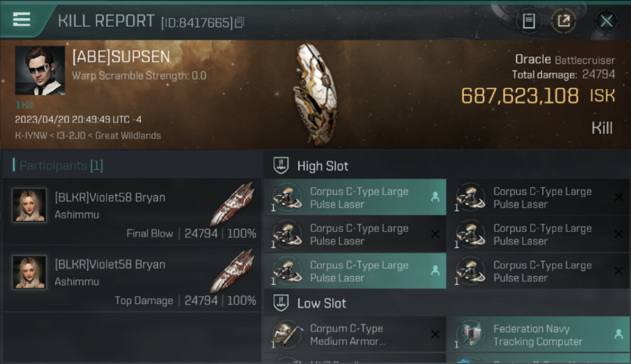The image size is (631, 364).
Task: Select the Corpum C-Type Medium Armor module
Action: click(x=355, y=334)
